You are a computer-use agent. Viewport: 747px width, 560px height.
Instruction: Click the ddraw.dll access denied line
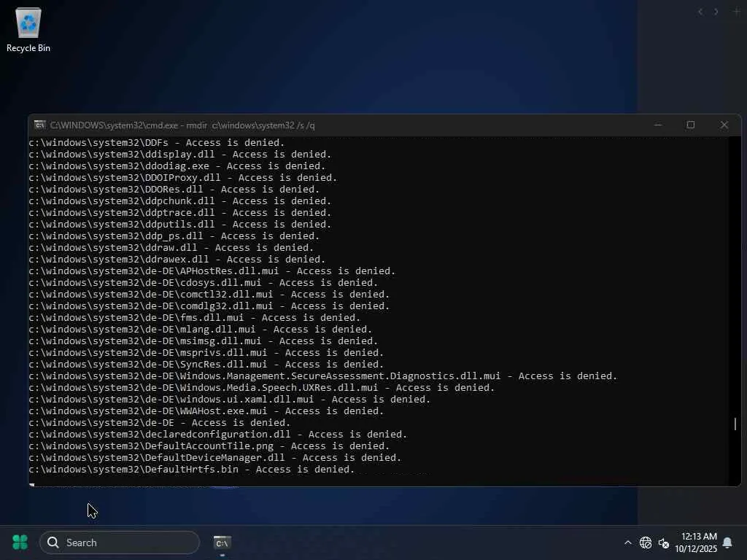171,248
